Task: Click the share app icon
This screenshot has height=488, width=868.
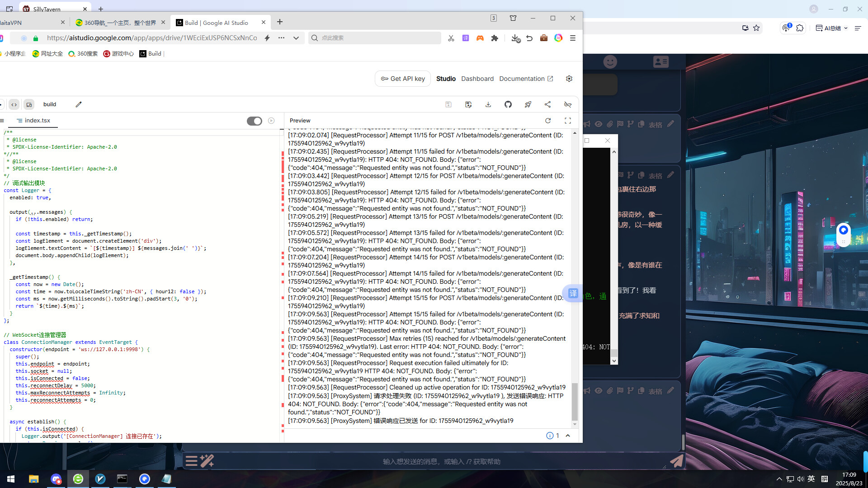Action: tap(547, 104)
